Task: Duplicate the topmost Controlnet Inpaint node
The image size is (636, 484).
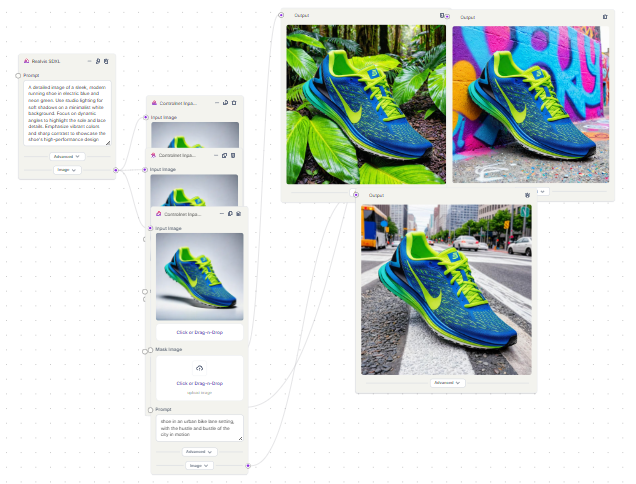Action: click(x=226, y=103)
